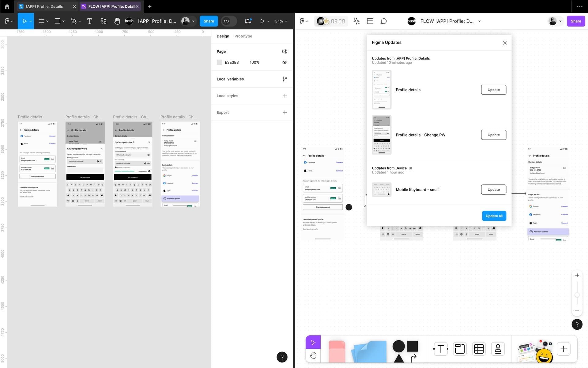The height and width of the screenshot is (368, 588).
Task: Click Profile details frame thumbnail
Action: point(381,90)
